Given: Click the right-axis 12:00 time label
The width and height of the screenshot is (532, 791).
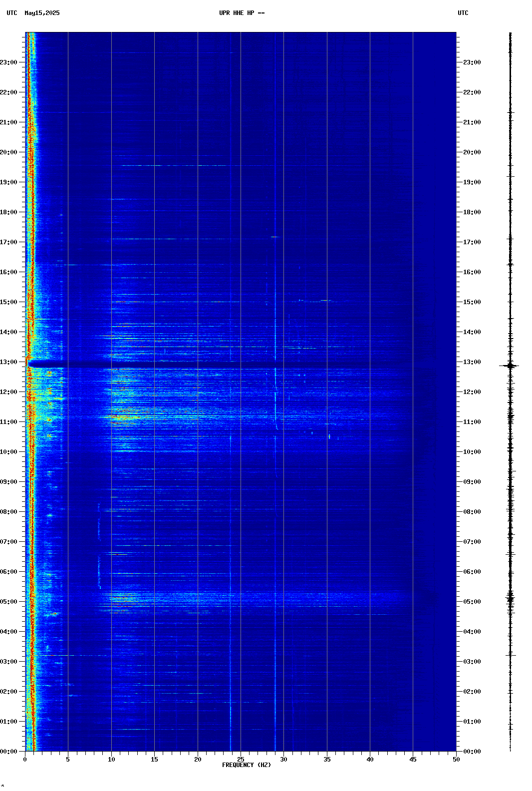Looking at the screenshot, I should click(472, 392).
